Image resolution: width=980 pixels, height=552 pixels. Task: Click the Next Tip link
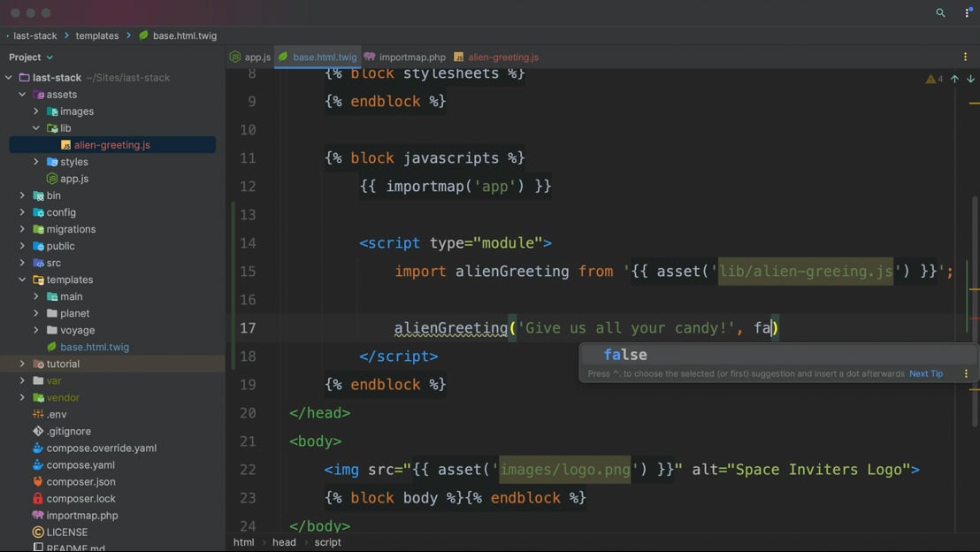pos(925,373)
